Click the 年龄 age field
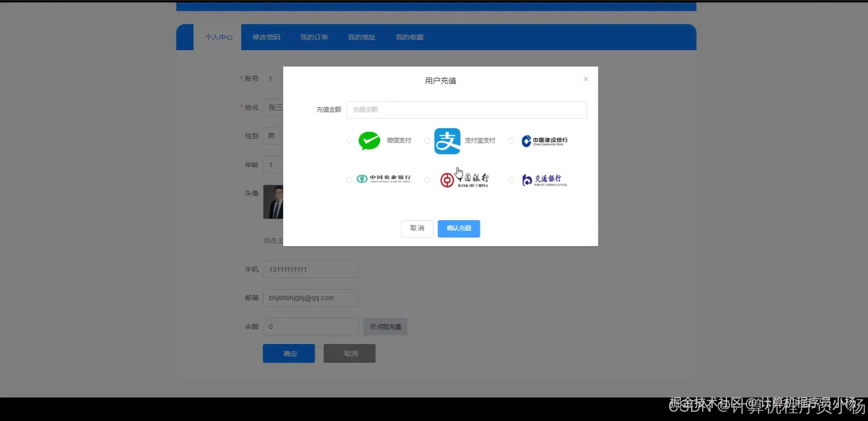 pos(273,165)
